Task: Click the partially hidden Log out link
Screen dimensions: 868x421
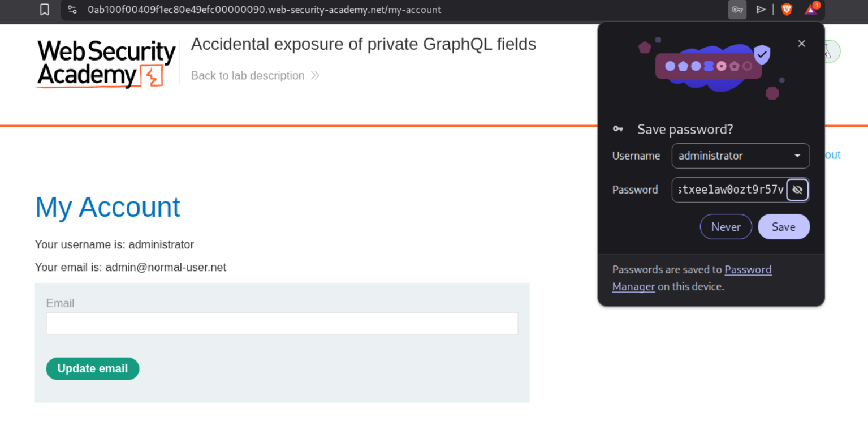Action: click(833, 155)
